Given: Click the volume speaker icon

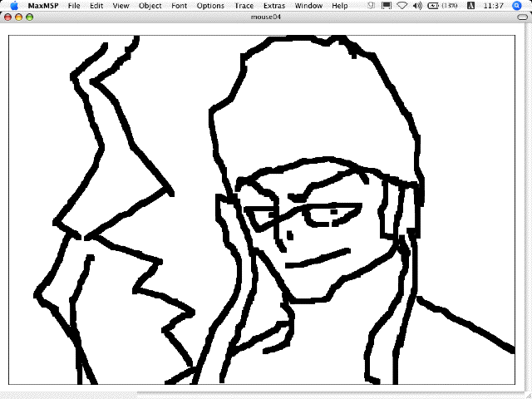Looking at the screenshot, I should 417,6.
